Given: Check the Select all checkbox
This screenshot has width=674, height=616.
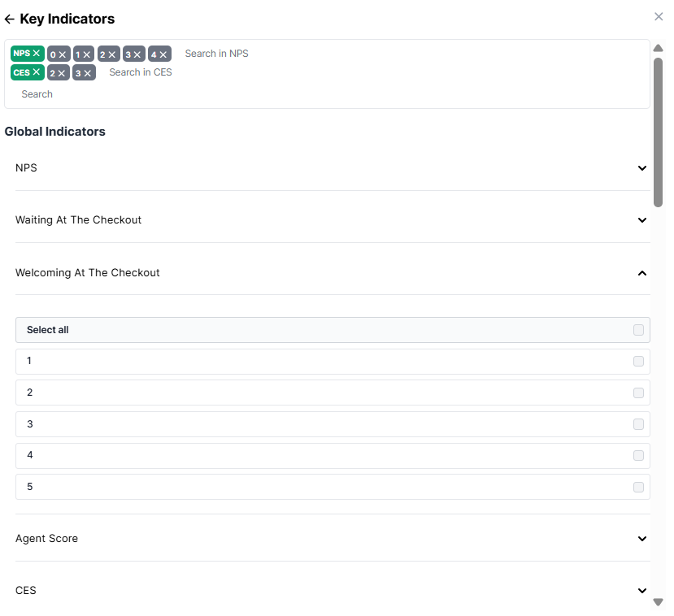Looking at the screenshot, I should click(638, 330).
